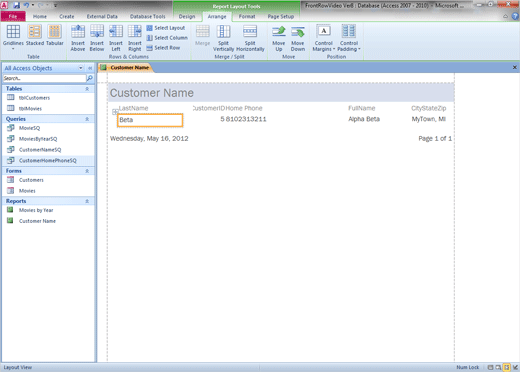Click Select Layout
The image size is (520, 372).
[166, 28]
